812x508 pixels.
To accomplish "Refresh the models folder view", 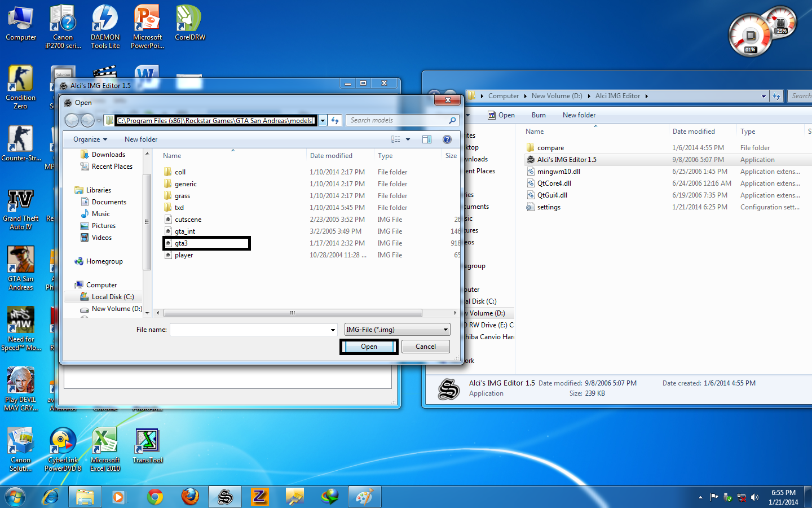I will [x=335, y=120].
